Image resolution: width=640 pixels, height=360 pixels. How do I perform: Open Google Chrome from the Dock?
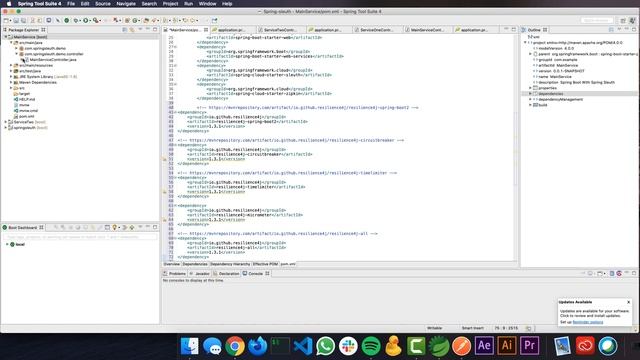[235, 346]
